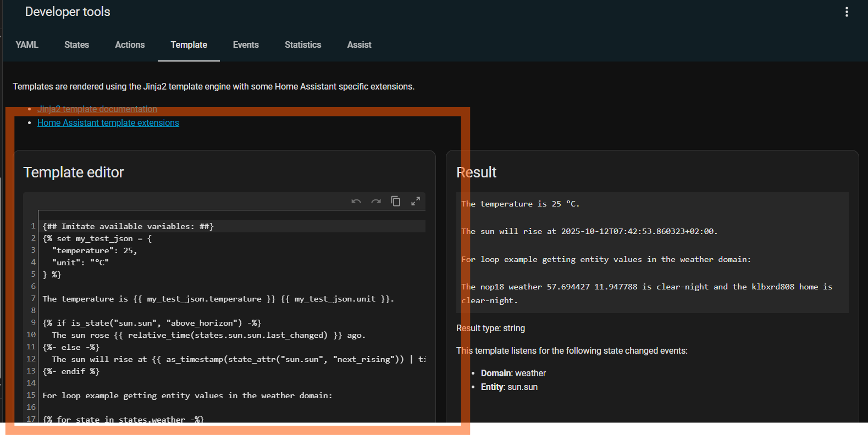The height and width of the screenshot is (435, 868).
Task: Open the Jinja2 template documentation link
Action: tap(97, 109)
